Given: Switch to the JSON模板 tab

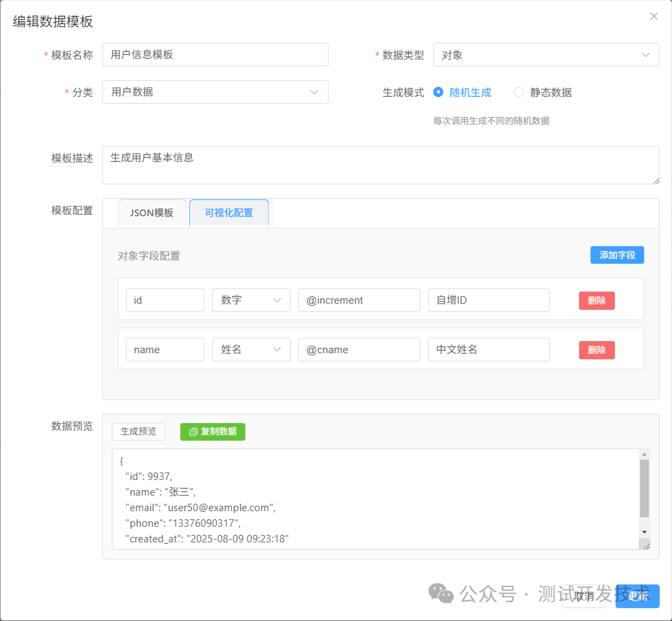Looking at the screenshot, I should 152,212.
